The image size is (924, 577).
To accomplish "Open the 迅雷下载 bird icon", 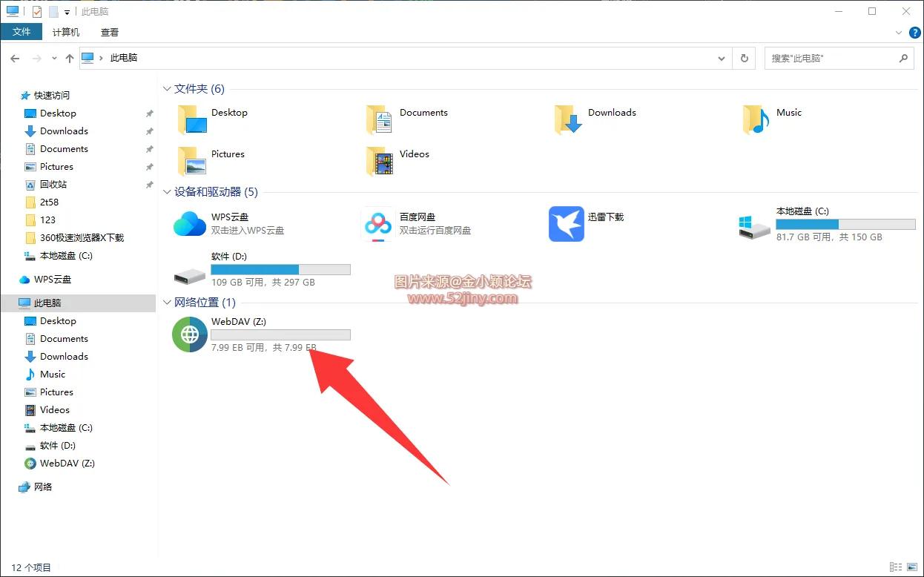I will 567,224.
